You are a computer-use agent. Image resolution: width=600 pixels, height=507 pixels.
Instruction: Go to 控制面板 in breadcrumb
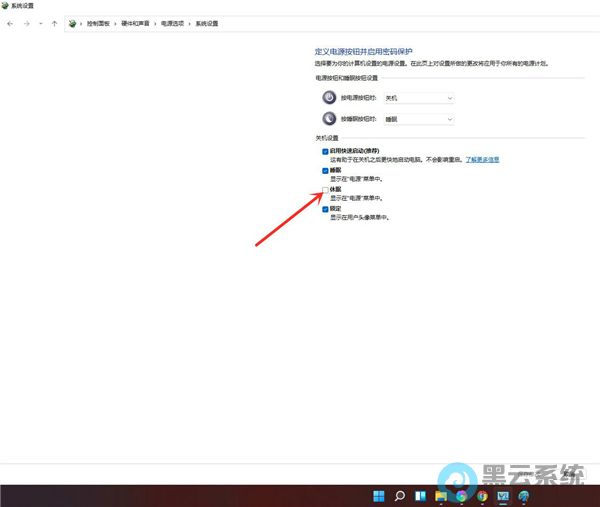[98, 22]
